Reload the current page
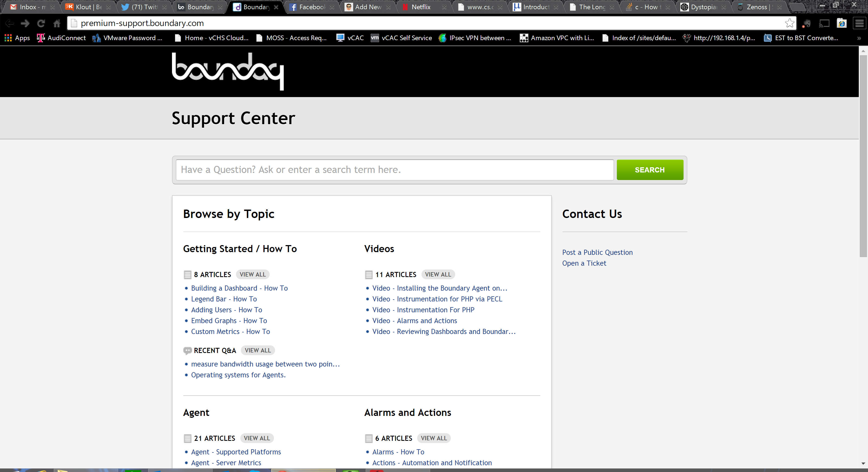 (x=41, y=23)
